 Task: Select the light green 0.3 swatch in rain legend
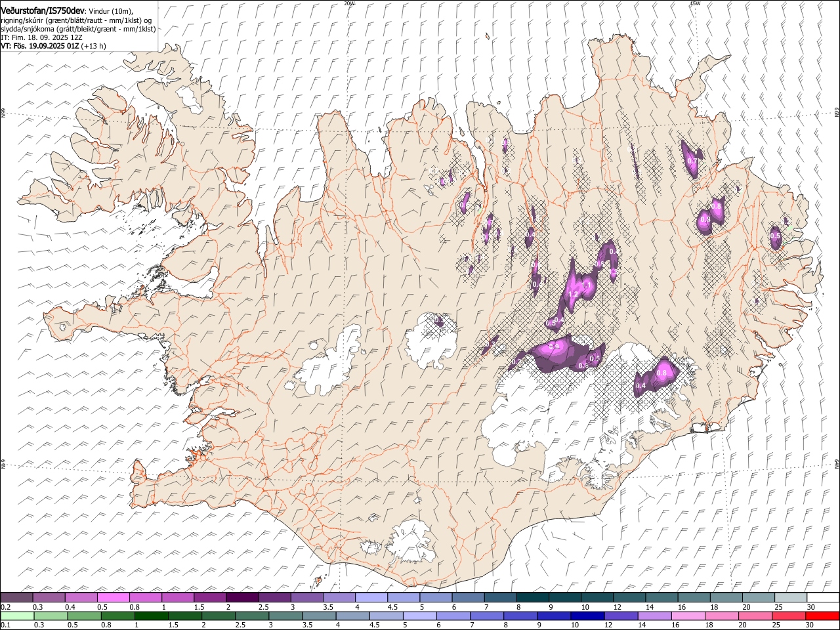click(x=51, y=616)
